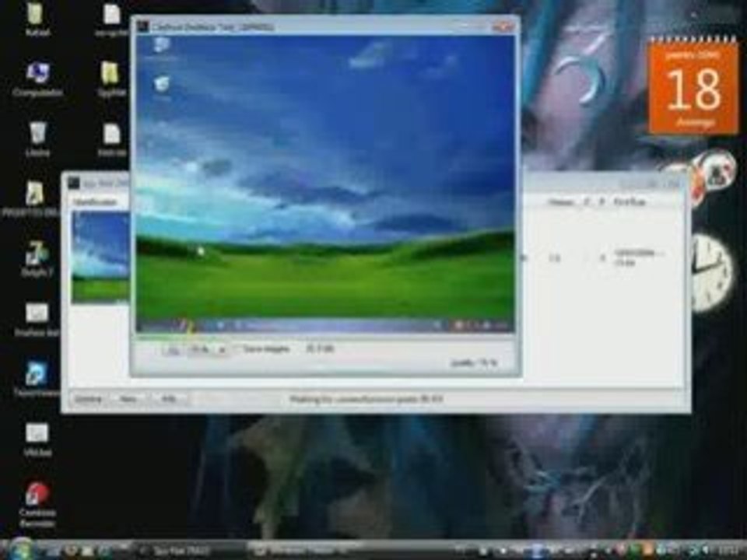Open the archive-style icon above Delphi 7
Image resolution: width=747 pixels, height=560 pixels.
tap(33, 199)
